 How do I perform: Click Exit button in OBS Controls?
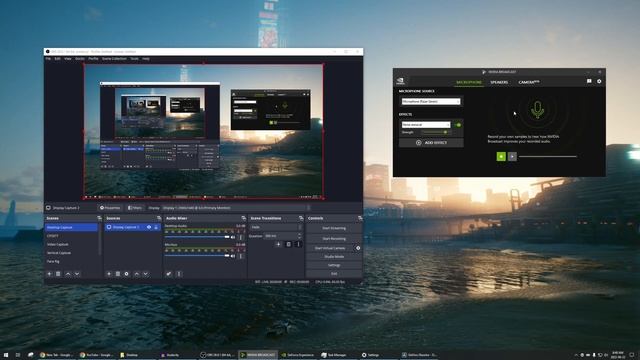coord(334,273)
